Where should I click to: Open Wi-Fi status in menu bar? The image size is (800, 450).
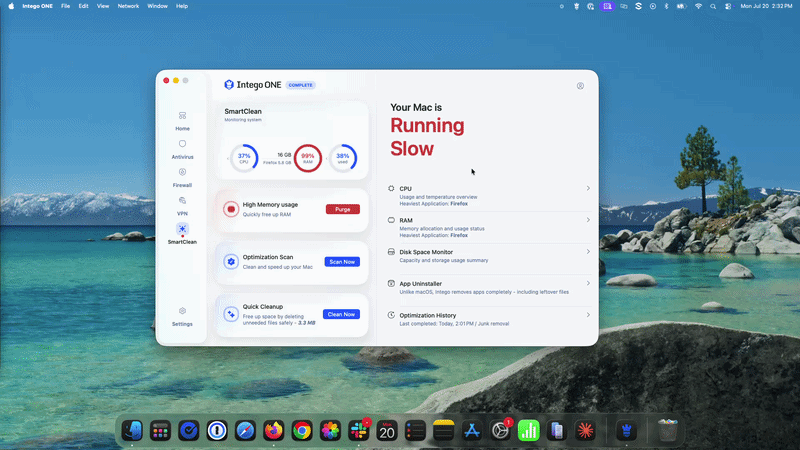tap(698, 6)
